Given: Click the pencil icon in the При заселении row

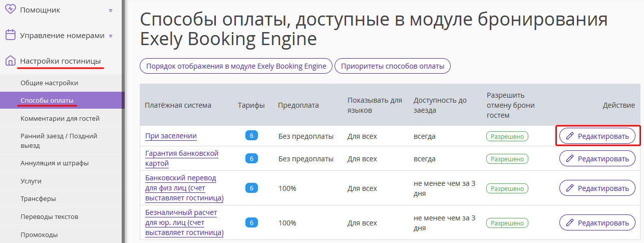Looking at the screenshot, I should [569, 136].
